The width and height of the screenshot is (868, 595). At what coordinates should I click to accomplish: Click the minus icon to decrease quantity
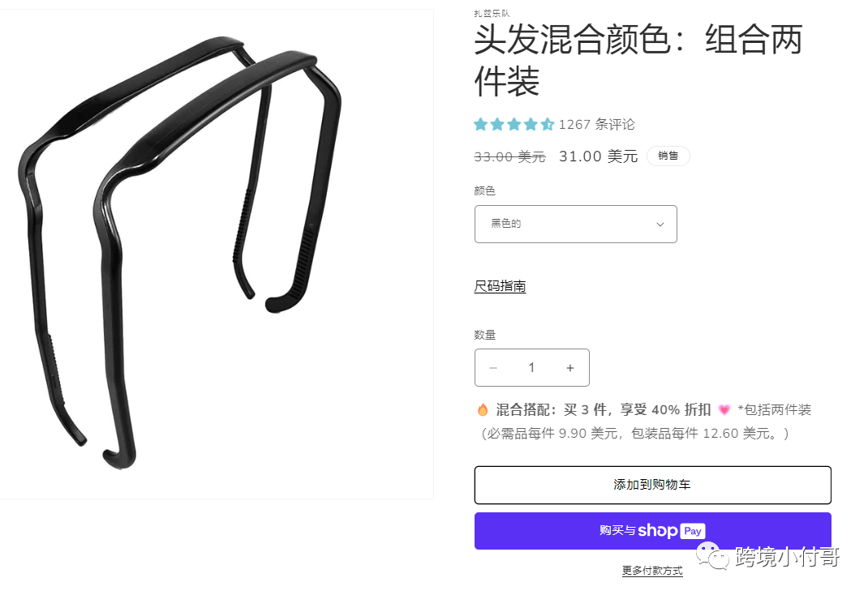click(x=493, y=368)
